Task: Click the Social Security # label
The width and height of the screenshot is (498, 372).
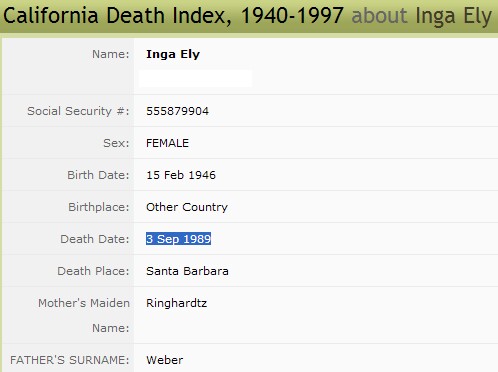Action: [78, 111]
